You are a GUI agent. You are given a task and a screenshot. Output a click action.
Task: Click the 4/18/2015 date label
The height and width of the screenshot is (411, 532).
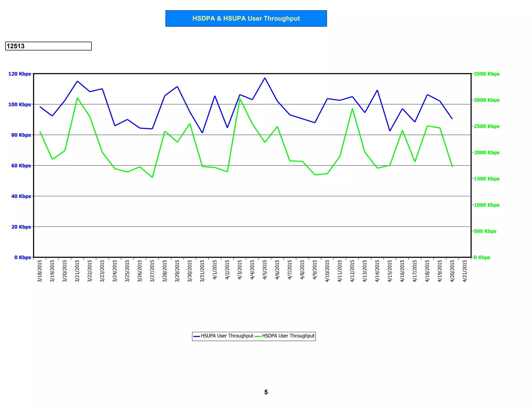point(427,271)
